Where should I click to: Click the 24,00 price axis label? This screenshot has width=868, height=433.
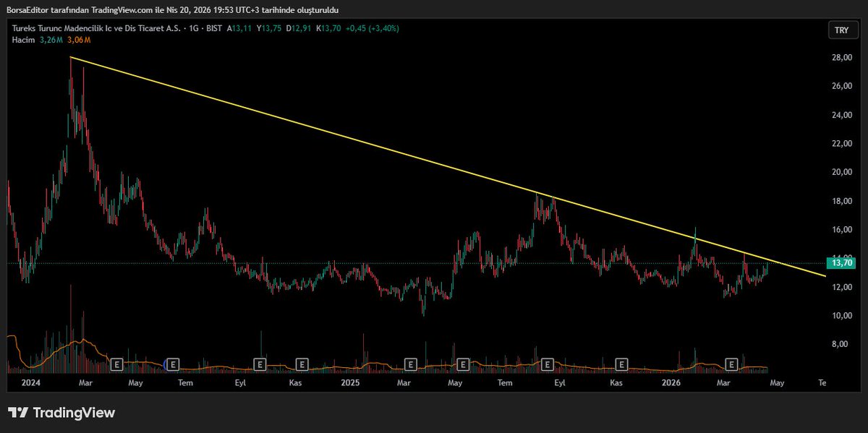[x=841, y=115]
